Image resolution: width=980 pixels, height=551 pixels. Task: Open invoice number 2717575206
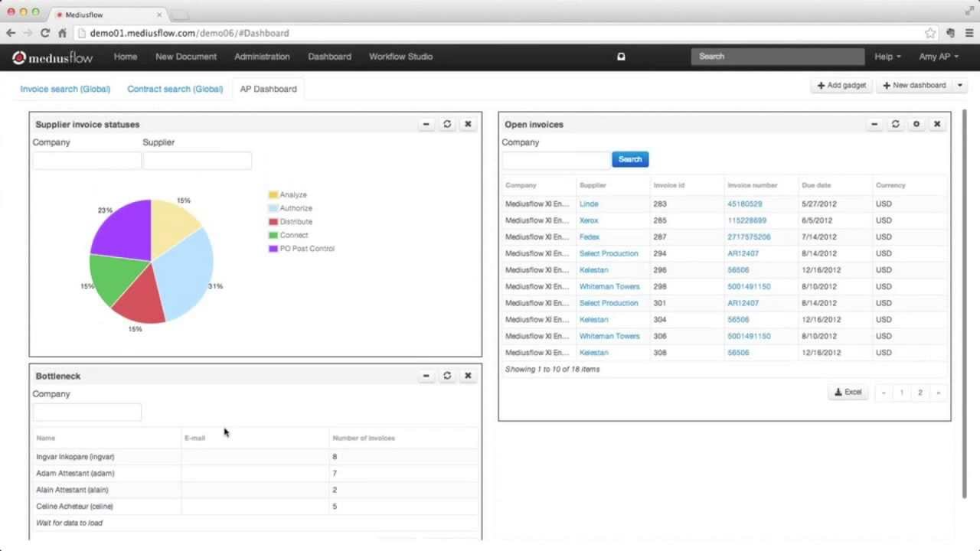(749, 237)
